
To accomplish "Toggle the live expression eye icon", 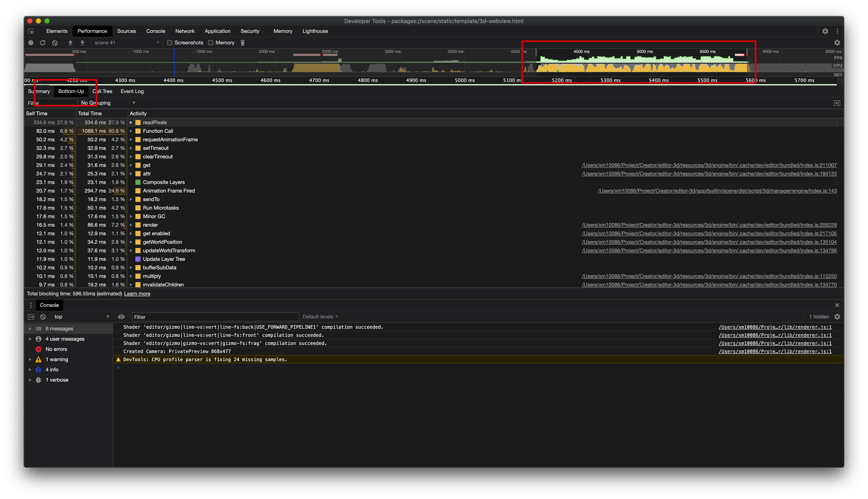I will coord(121,317).
